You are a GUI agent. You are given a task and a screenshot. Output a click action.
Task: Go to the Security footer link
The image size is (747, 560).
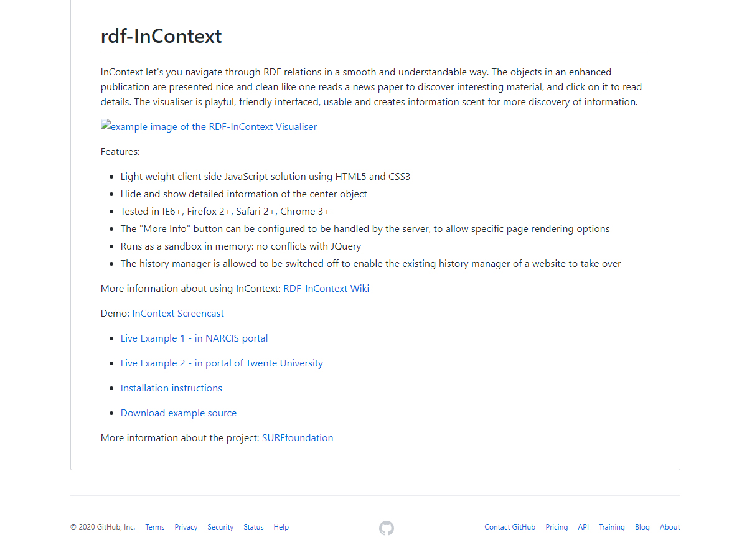[x=220, y=527]
